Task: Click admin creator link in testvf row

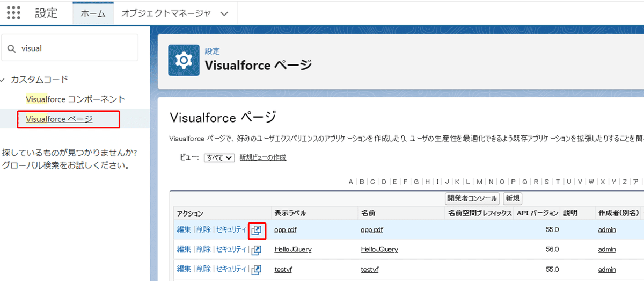Action: 607,269
